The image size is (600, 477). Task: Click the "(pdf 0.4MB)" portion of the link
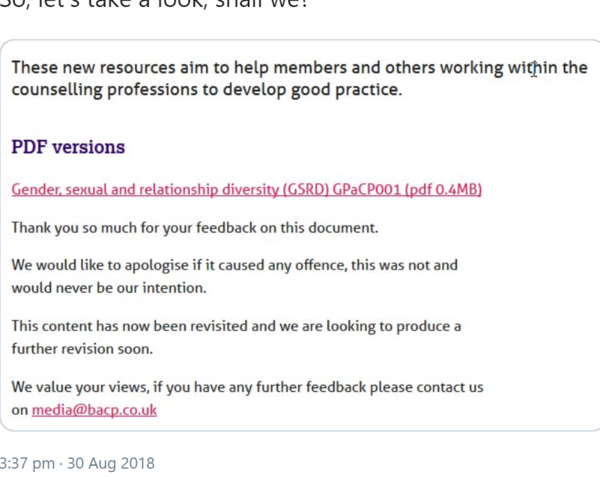click(x=444, y=189)
